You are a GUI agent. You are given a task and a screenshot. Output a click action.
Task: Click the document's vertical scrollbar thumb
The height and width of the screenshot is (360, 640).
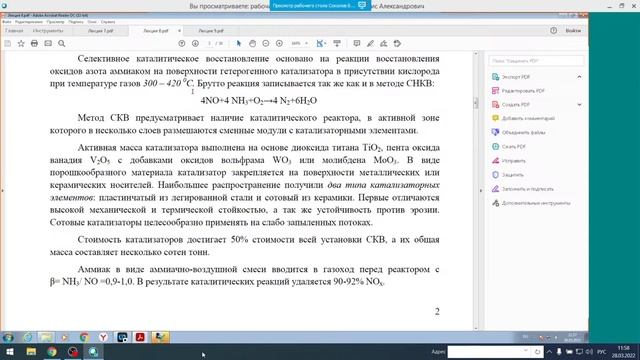click(476, 103)
